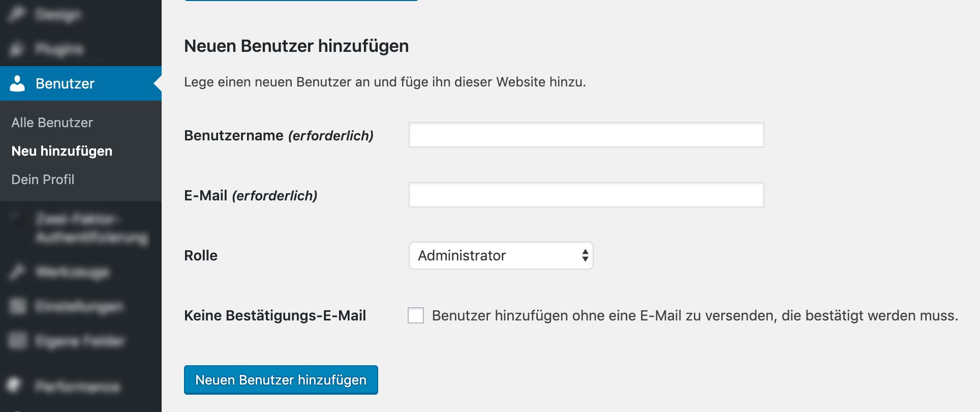
Task: Click the 'Rolle' field label
Action: click(201, 255)
